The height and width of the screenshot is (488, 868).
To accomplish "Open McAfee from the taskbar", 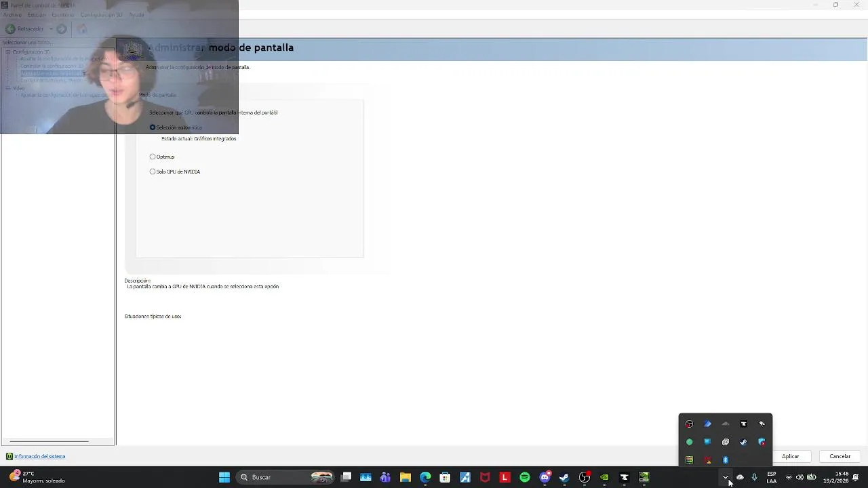I will (x=485, y=477).
